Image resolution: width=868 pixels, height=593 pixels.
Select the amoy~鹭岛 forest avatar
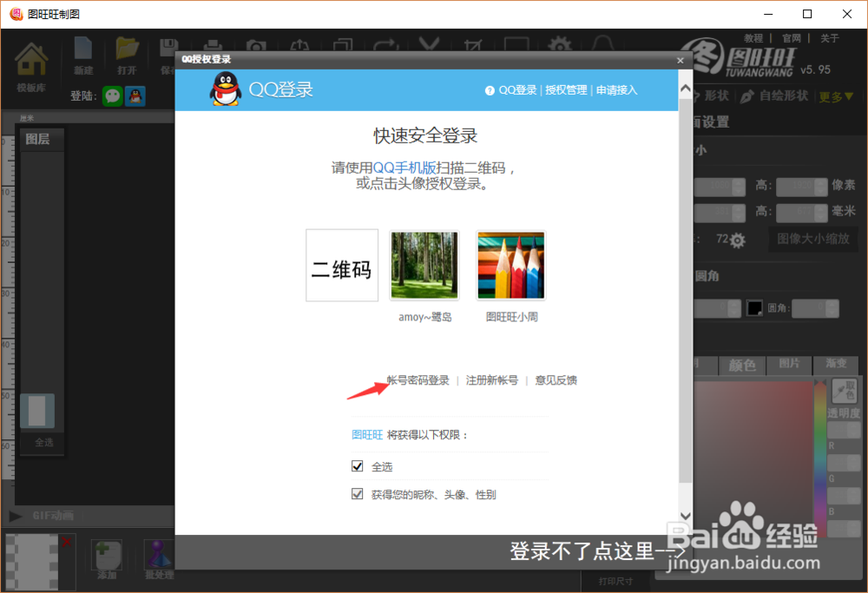424,265
